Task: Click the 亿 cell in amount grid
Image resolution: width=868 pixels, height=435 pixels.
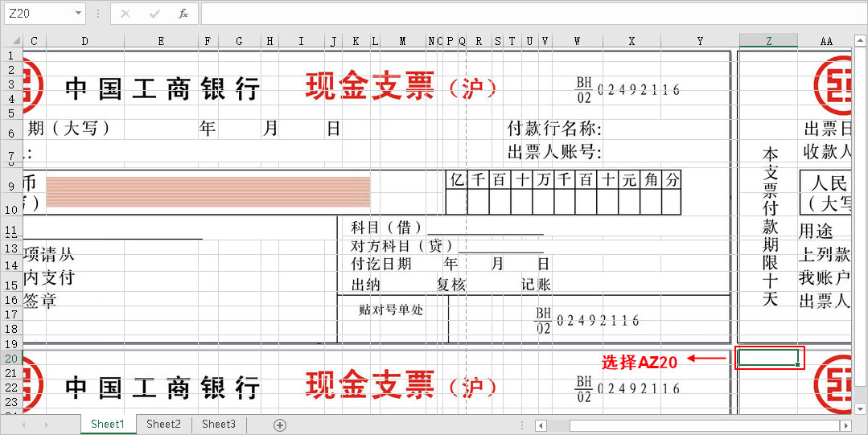Action: coord(457,180)
